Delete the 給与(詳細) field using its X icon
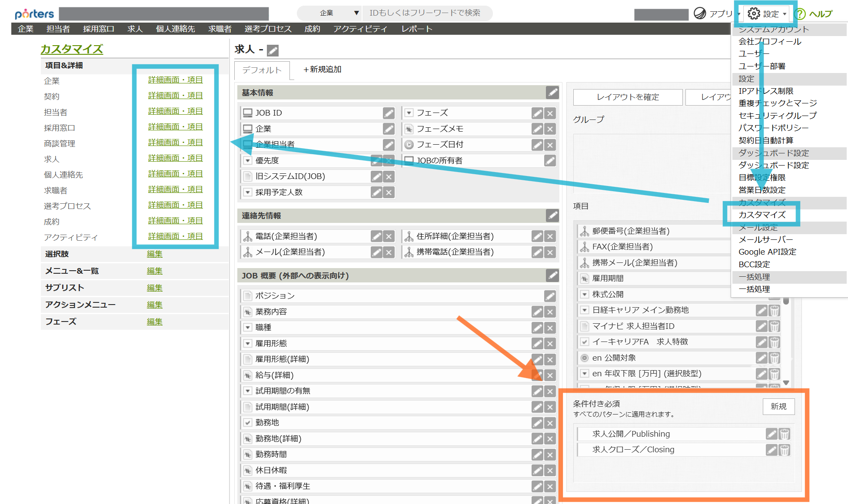Screen dimensions: 848x504 click(x=550, y=375)
